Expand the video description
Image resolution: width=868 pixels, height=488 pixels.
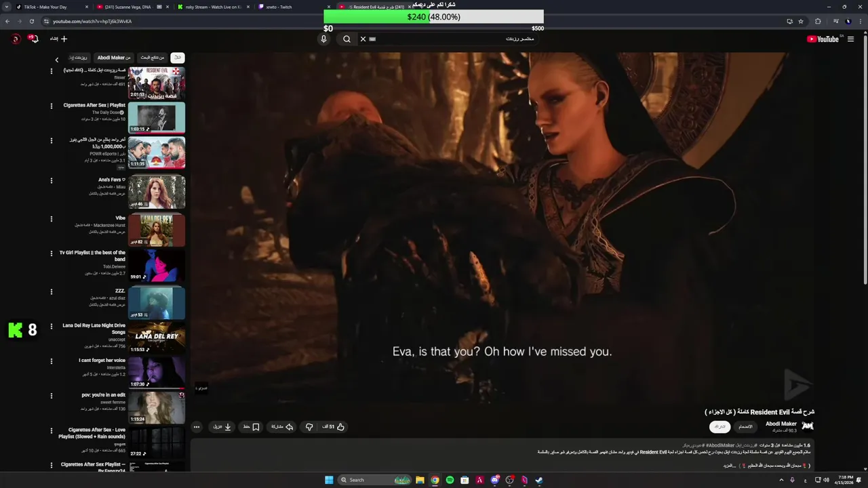[728, 466]
